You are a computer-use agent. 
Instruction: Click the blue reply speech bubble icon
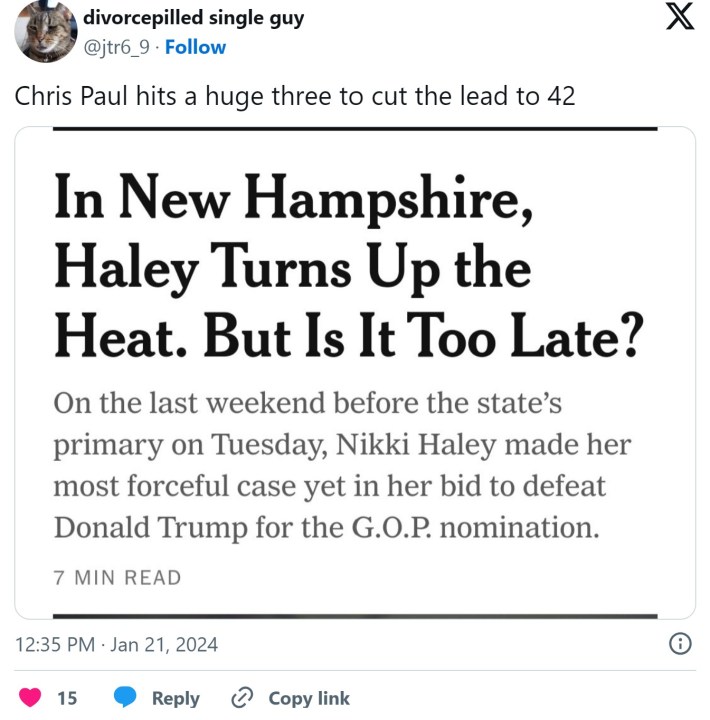(x=125, y=698)
